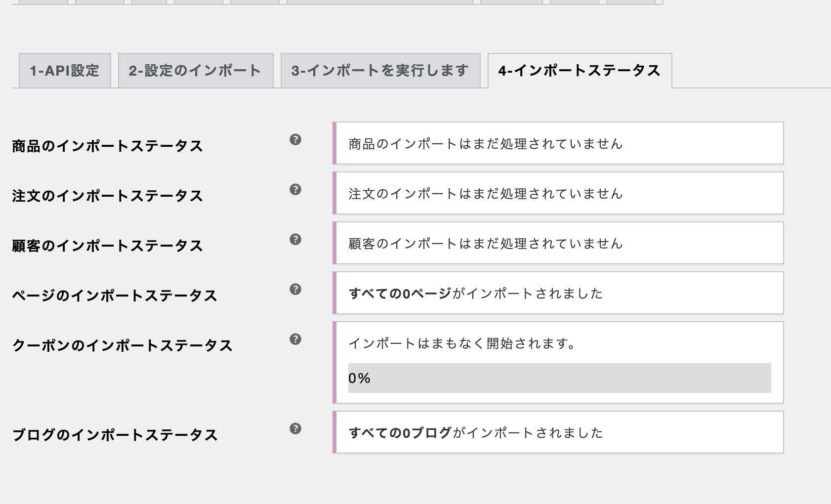Open help icon for クーポンのインポートステータス

tap(295, 339)
